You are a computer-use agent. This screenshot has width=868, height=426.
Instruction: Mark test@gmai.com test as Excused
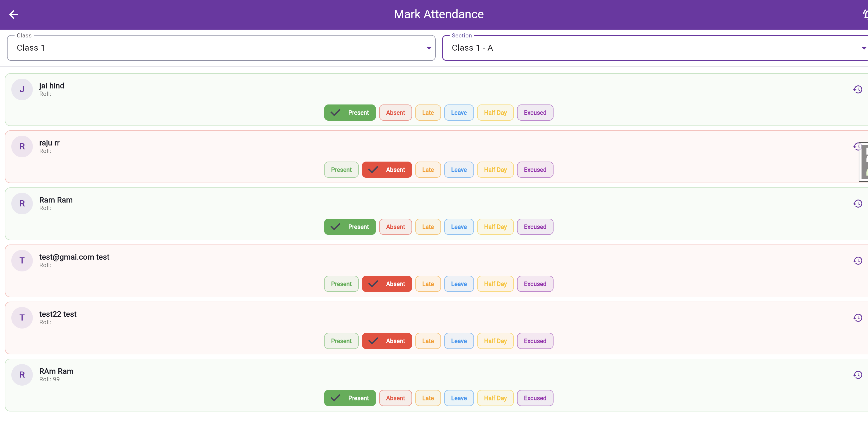[x=535, y=284]
